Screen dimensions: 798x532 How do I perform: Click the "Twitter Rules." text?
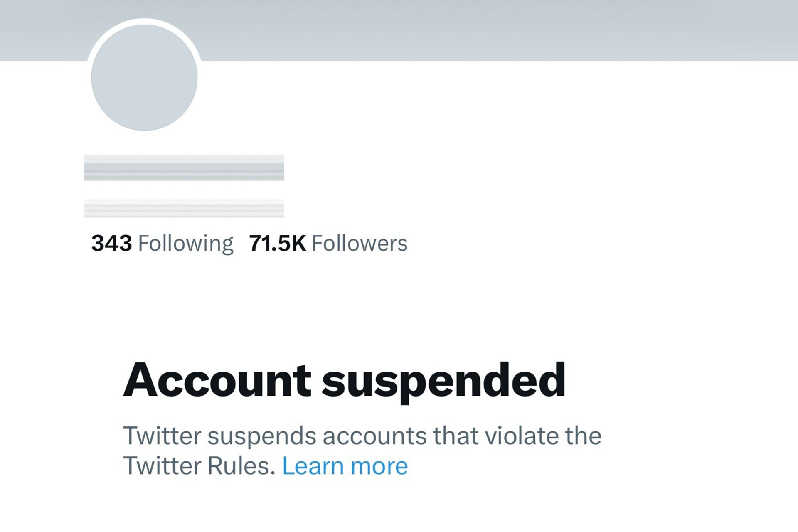click(199, 466)
